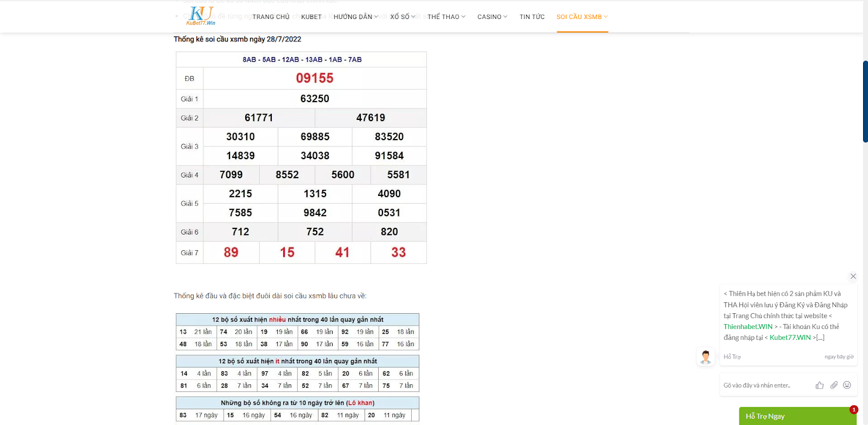Select Giải 4 number 5600
Image resolution: width=868 pixels, height=425 pixels.
coord(343,175)
